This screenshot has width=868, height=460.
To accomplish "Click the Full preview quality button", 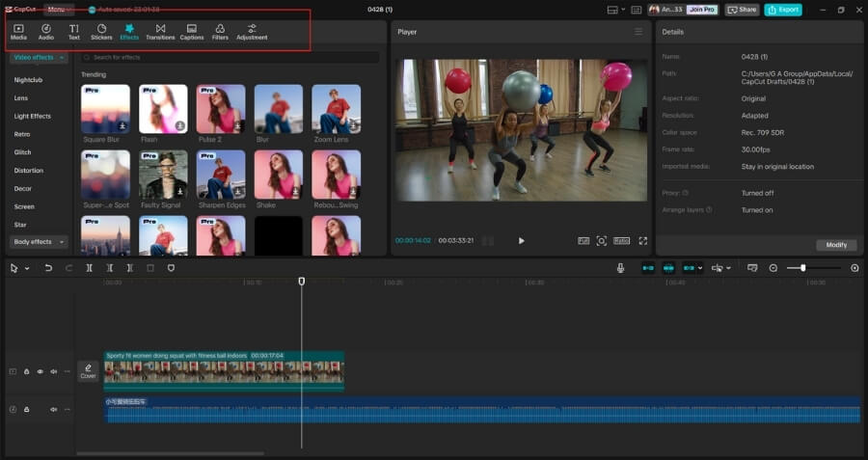I will (583, 241).
